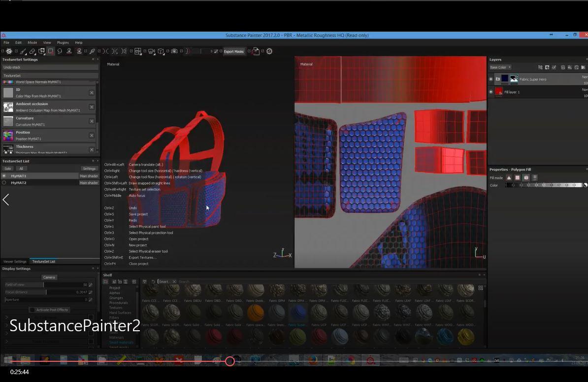Image resolution: width=588 pixels, height=382 pixels.
Task: Remove the ID mesh map
Action: click(92, 93)
